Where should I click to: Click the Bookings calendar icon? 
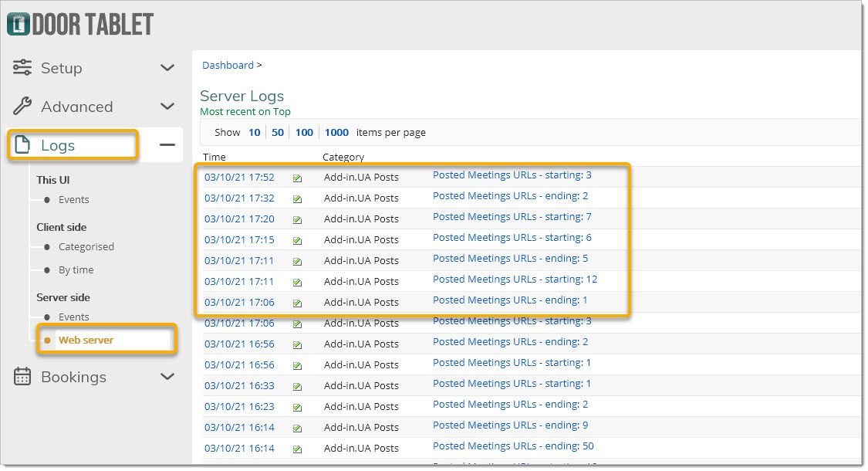tap(22, 377)
